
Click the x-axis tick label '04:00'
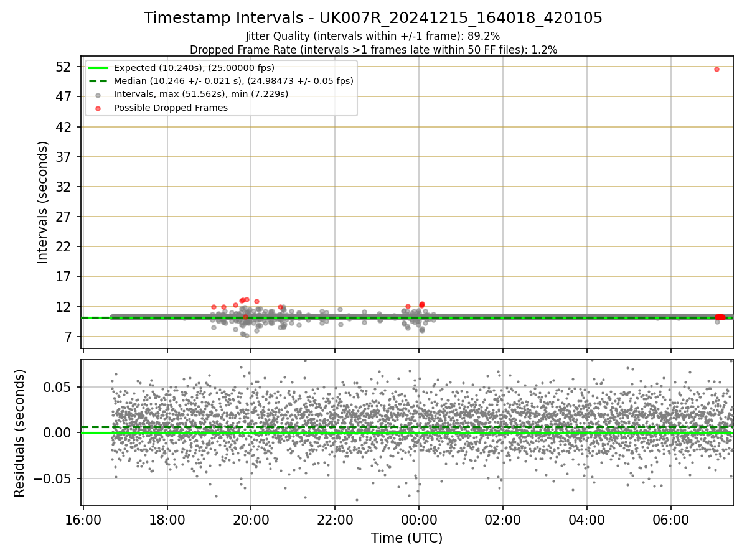click(587, 520)
